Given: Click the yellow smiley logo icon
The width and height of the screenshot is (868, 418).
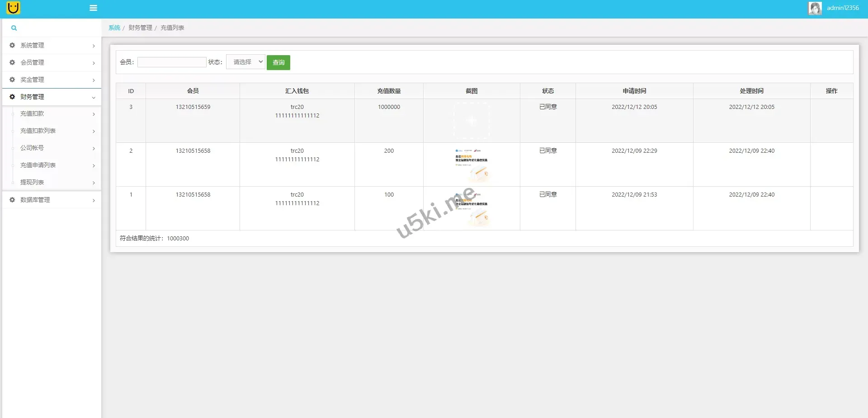Looking at the screenshot, I should (14, 8).
